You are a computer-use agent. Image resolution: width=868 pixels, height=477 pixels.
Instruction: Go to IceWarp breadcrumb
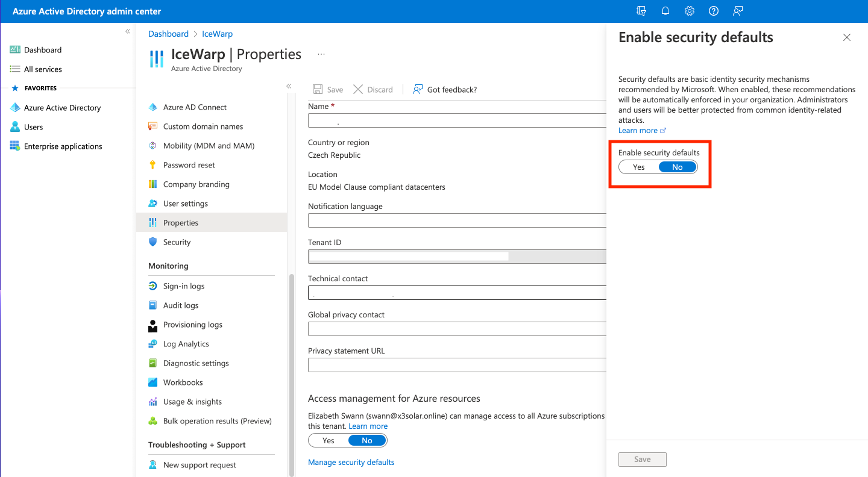tap(217, 34)
